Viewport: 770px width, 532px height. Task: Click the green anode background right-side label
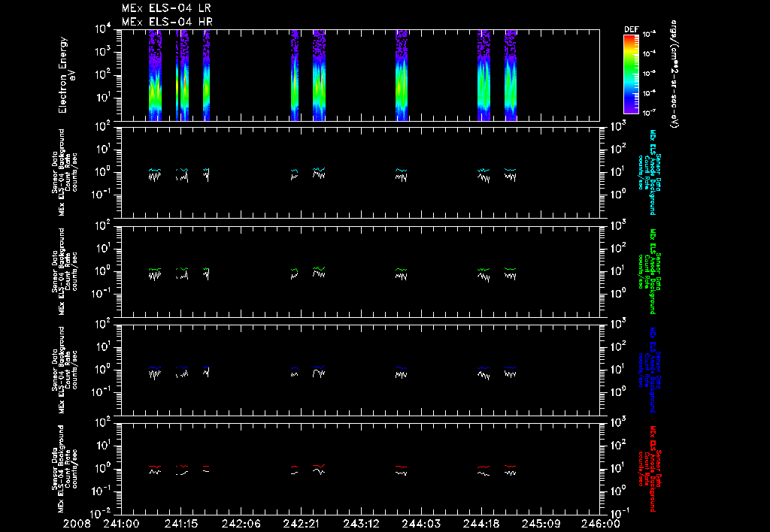(650, 271)
